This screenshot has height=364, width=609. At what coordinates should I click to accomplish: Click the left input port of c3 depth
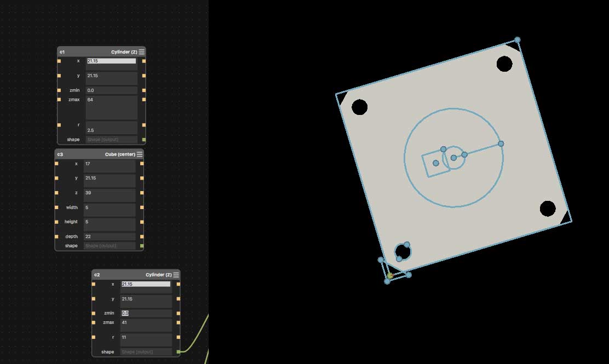click(x=57, y=236)
